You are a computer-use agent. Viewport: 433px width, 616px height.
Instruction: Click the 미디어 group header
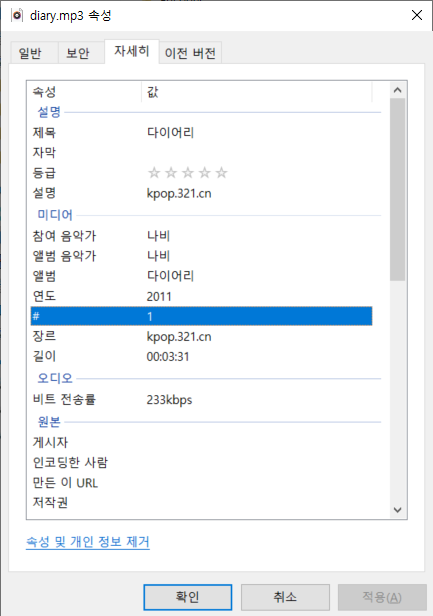click(55, 215)
